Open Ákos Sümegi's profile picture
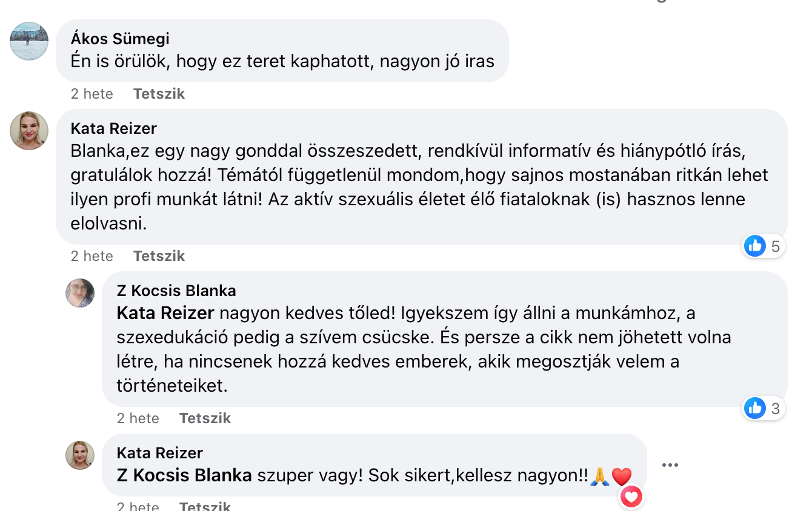Screen dimensions: 812x511 29,41
